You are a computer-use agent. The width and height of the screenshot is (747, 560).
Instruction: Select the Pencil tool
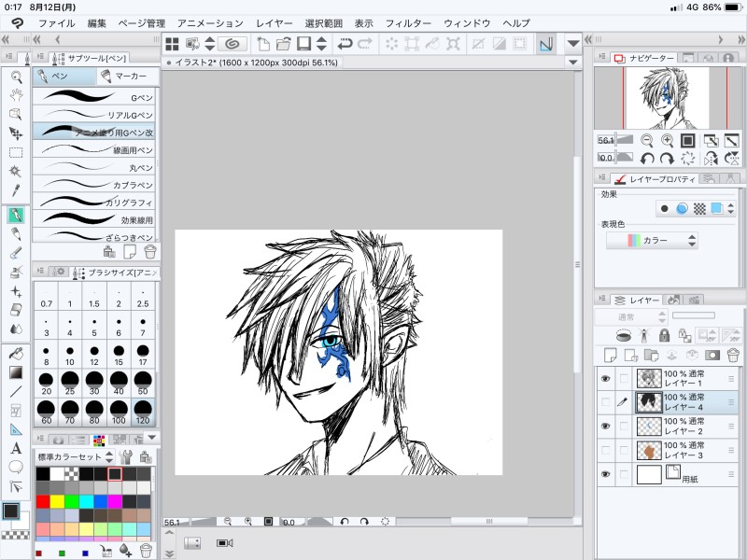point(16,234)
